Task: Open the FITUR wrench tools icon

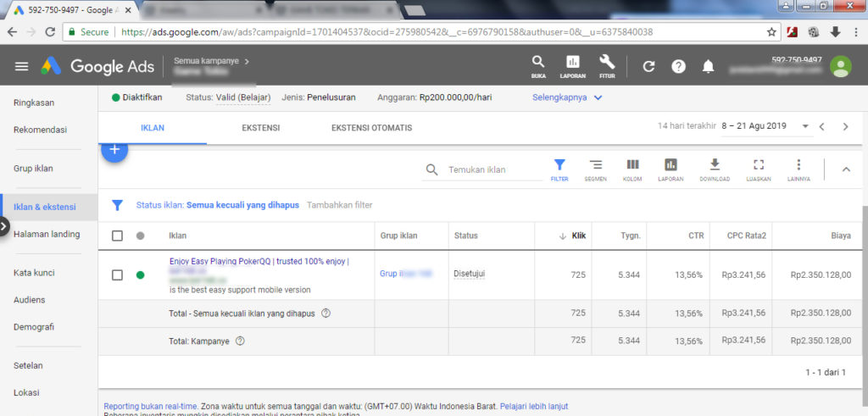Action: point(607,66)
